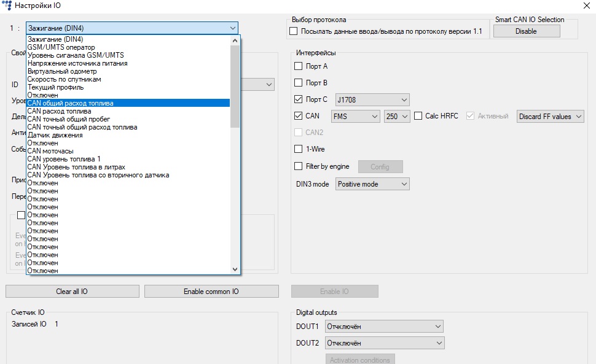The width and height of the screenshot is (596, 364).
Task: Enable the 1-Wire interface checkbox
Action: point(299,149)
